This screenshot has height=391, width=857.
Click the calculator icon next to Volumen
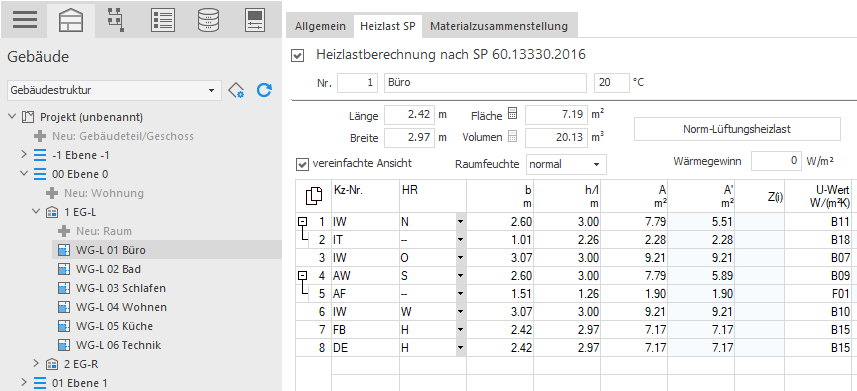tap(512, 137)
